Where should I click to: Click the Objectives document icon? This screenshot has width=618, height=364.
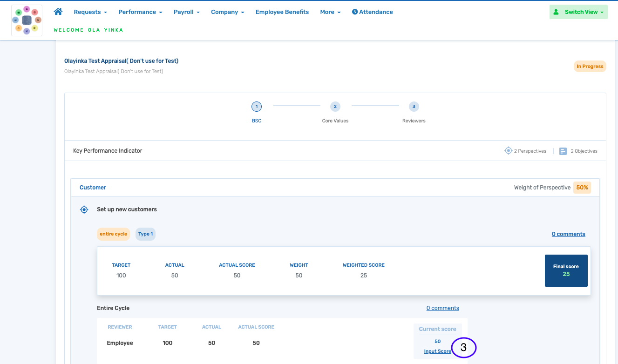[563, 151]
